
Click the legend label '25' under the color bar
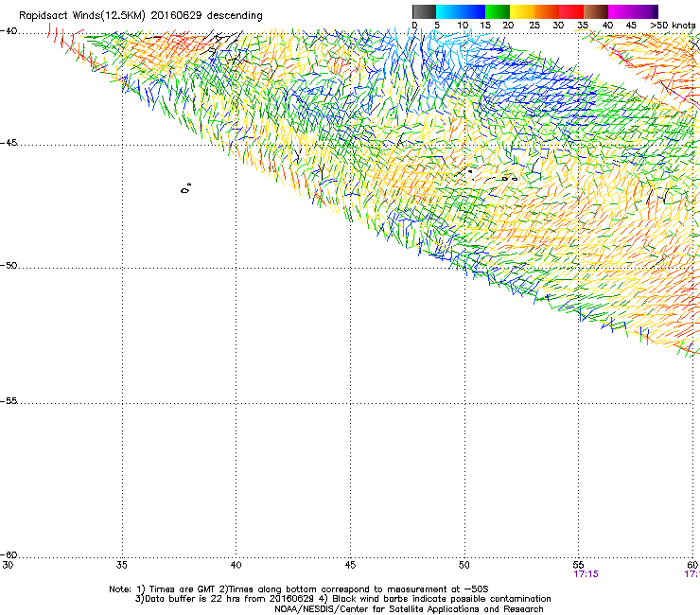(x=534, y=26)
